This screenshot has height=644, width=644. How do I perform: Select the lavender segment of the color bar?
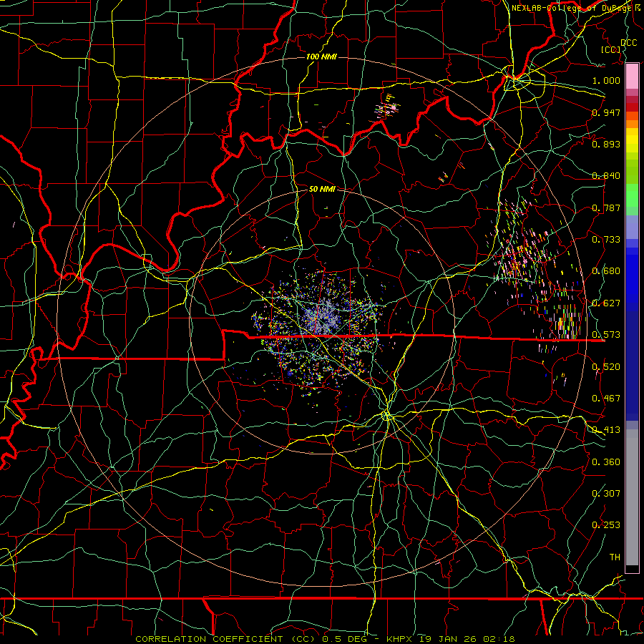pos(632,228)
